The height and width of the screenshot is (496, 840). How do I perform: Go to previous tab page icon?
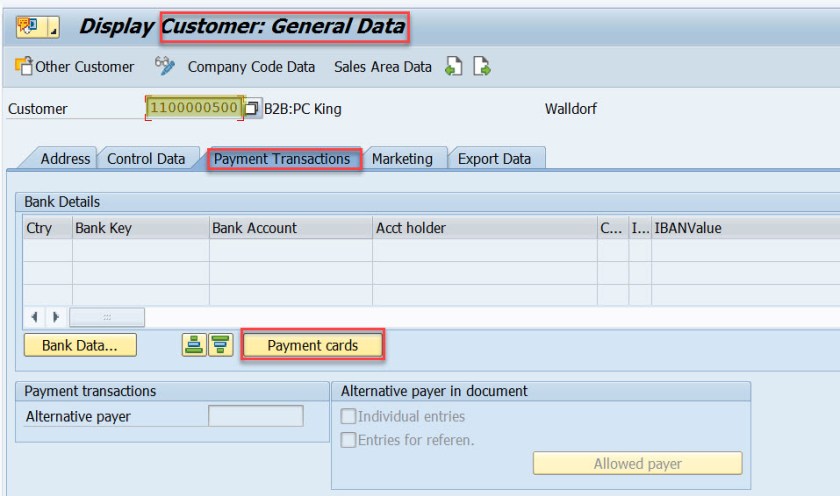tap(454, 66)
